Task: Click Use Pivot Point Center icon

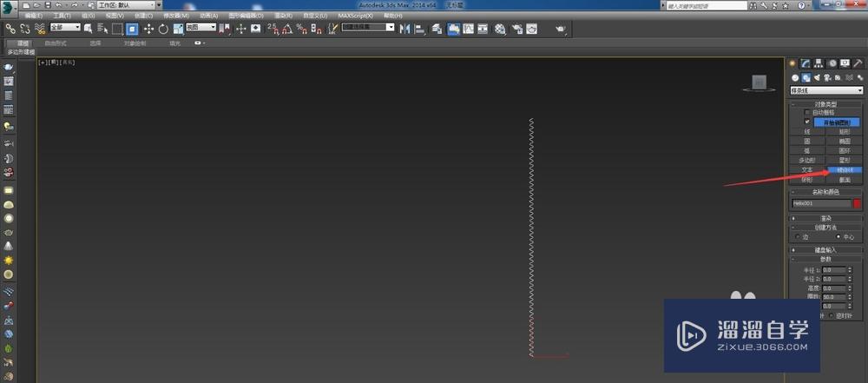Action: point(225,29)
